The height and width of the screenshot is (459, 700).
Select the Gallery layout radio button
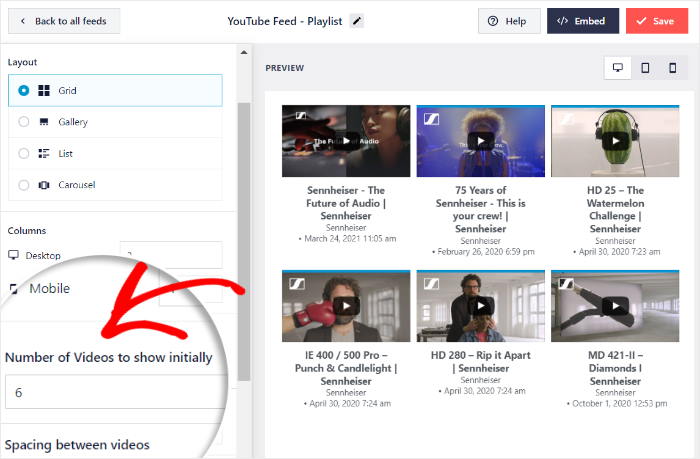point(23,122)
